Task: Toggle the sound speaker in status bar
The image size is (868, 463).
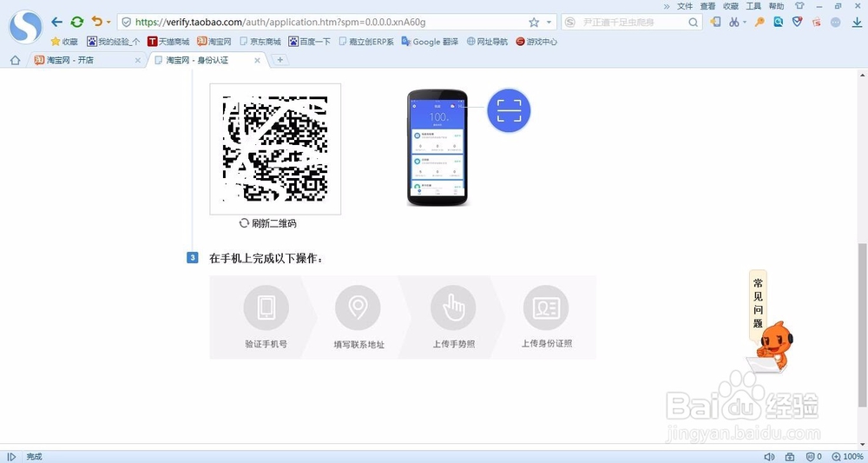Action: tap(769, 456)
